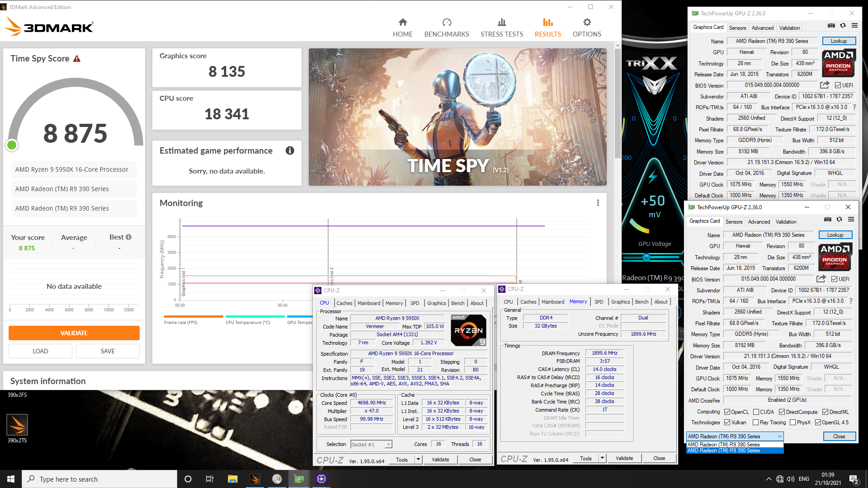Click the Ryzen logo in CPU-Z
The image size is (868, 488).
point(468,330)
